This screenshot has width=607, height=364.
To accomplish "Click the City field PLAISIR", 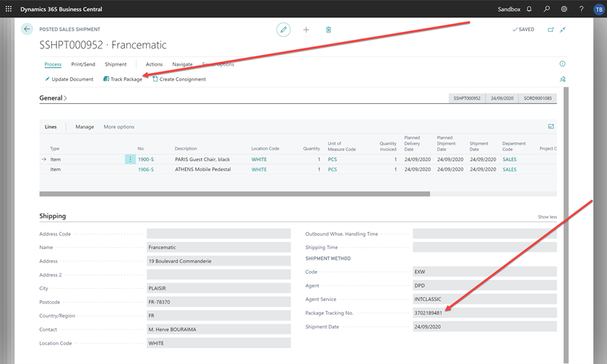I will (219, 288).
